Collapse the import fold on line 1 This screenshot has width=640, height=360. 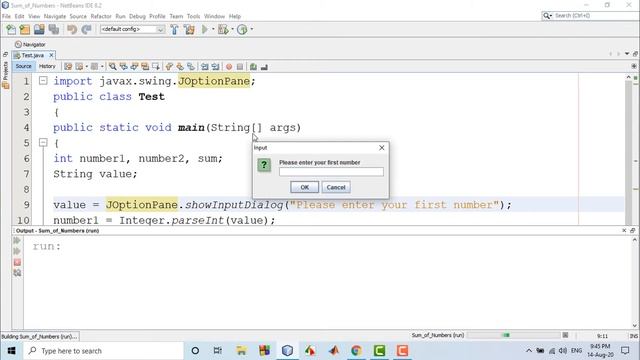pos(43,81)
